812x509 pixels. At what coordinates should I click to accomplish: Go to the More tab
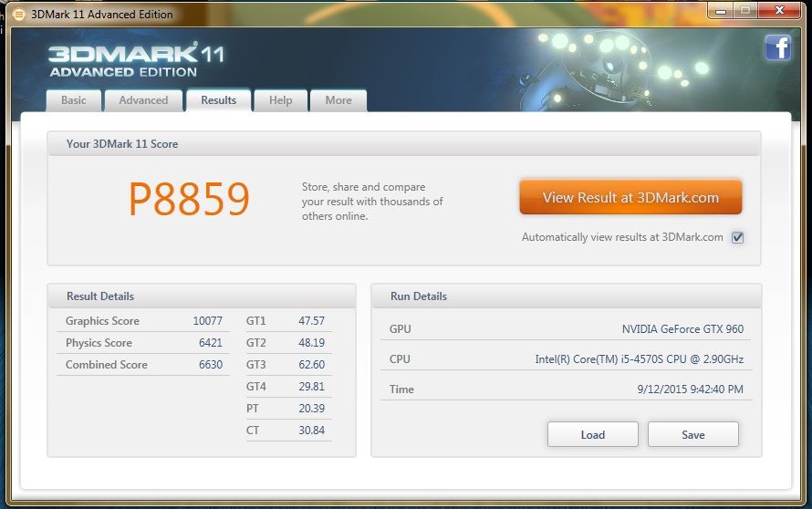[338, 100]
